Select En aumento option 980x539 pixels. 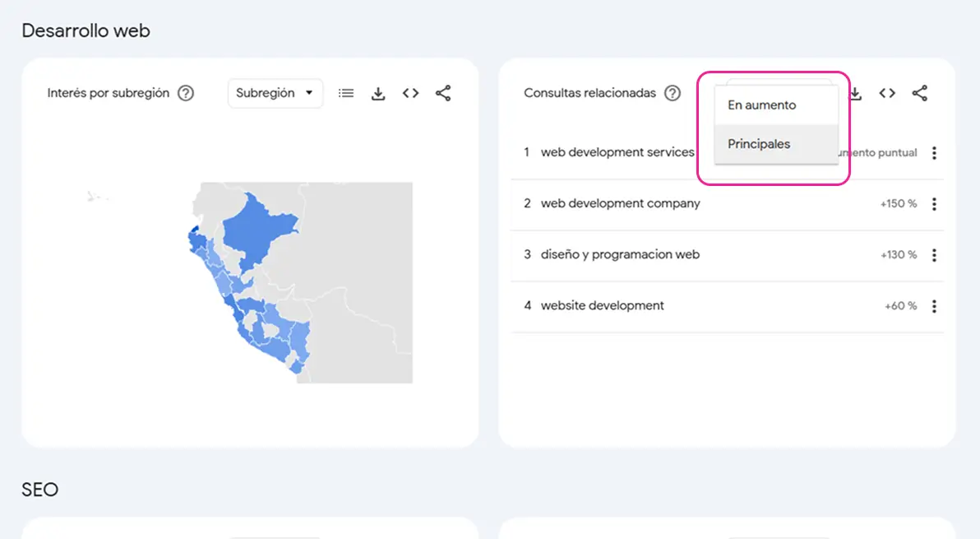click(776, 105)
